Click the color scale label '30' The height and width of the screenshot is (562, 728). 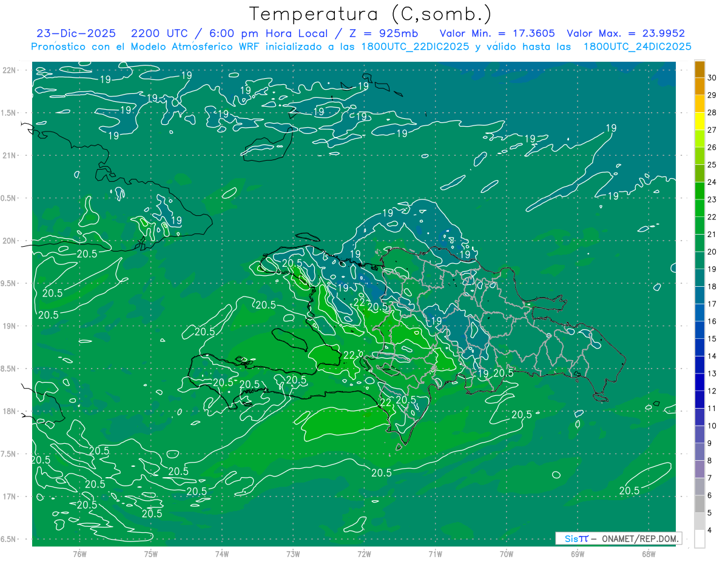(x=712, y=78)
